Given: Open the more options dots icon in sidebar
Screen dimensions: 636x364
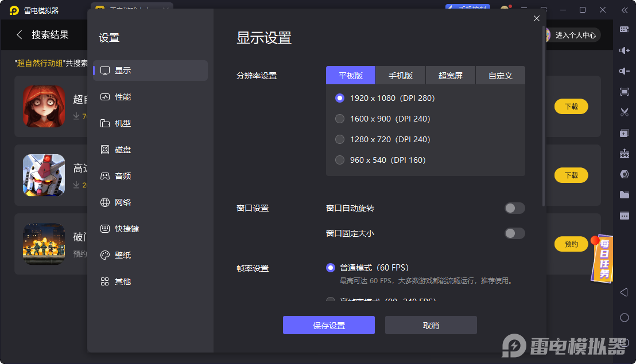Looking at the screenshot, I should [625, 216].
